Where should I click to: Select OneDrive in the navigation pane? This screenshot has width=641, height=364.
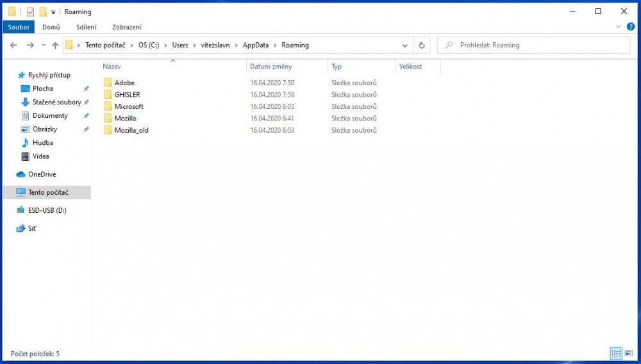tap(42, 174)
